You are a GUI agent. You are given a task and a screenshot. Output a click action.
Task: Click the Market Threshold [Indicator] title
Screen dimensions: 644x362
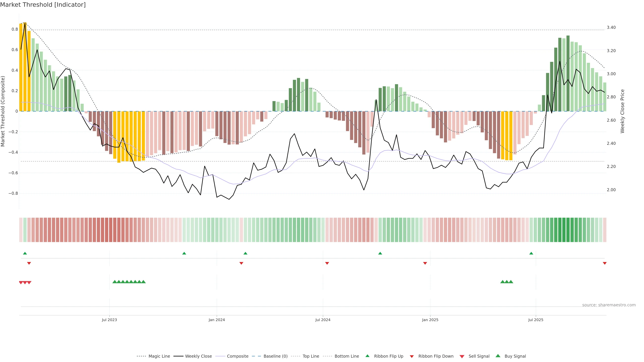click(43, 5)
